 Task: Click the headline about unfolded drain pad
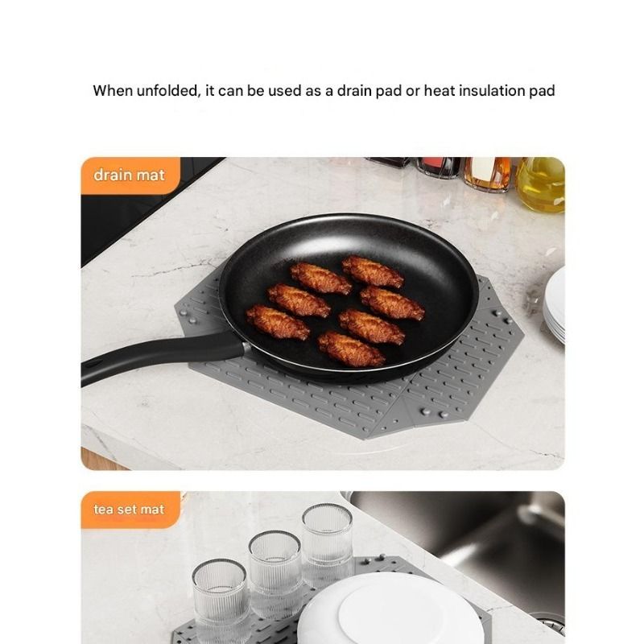click(x=324, y=91)
